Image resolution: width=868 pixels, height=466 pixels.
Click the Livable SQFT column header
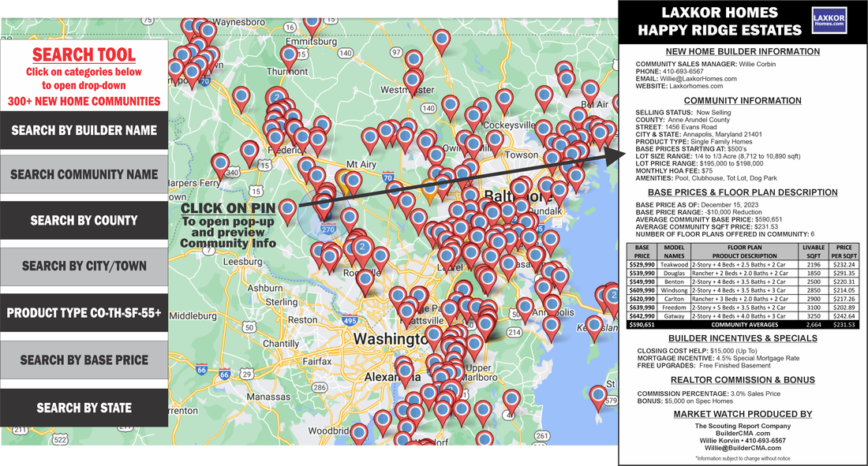pos(814,252)
